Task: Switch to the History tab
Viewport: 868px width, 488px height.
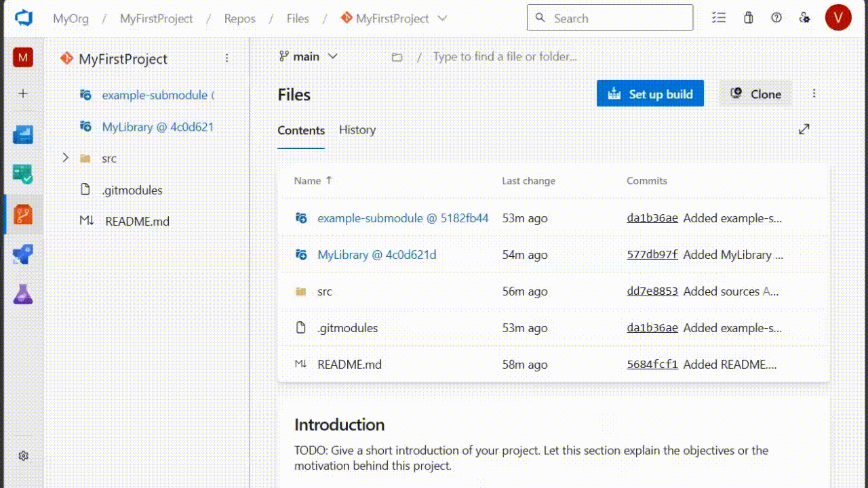Action: (357, 129)
